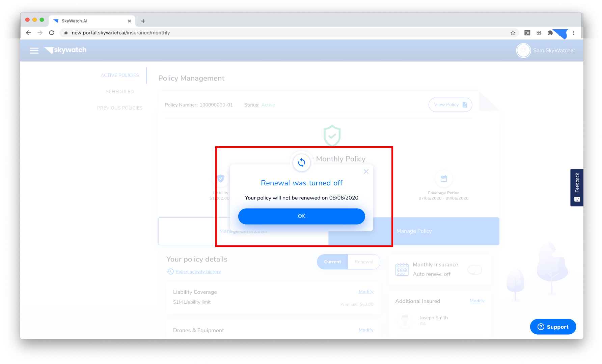This screenshot has width=602, height=364.
Task: Go back using the browser arrow
Action: (28, 33)
